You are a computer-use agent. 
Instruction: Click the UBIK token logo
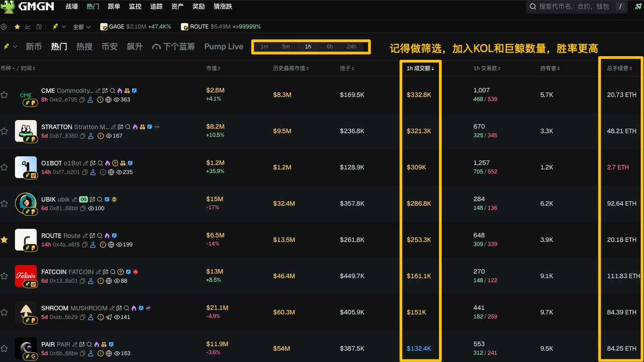[x=26, y=204]
